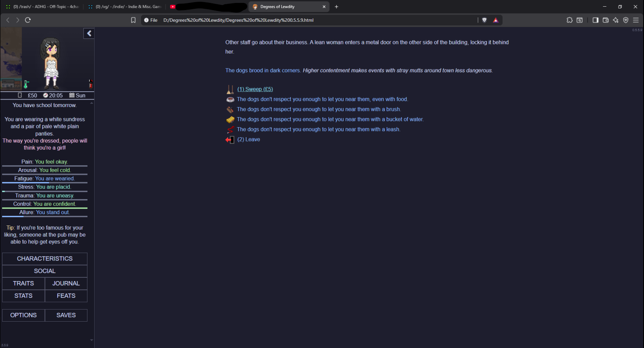Collapse the game sidebar with the arrow

pos(89,33)
